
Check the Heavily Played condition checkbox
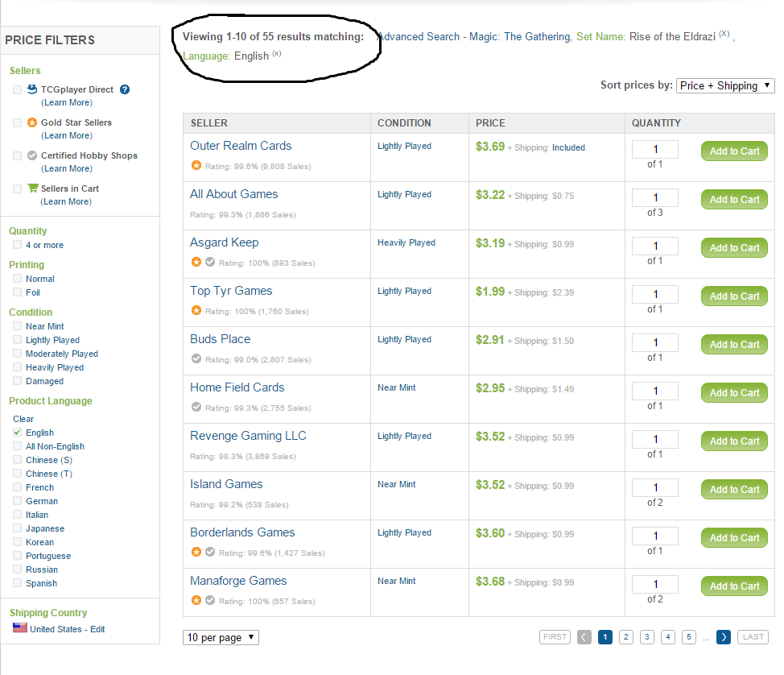(18, 367)
